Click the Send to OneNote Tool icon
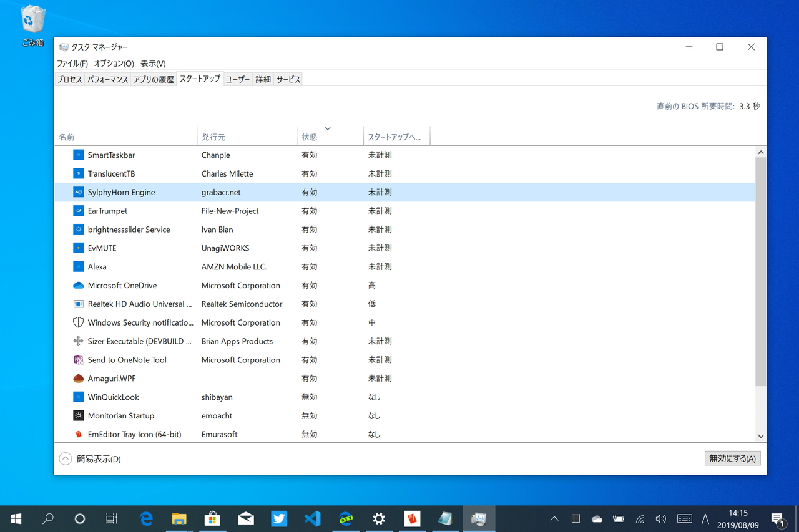 pyautogui.click(x=78, y=360)
